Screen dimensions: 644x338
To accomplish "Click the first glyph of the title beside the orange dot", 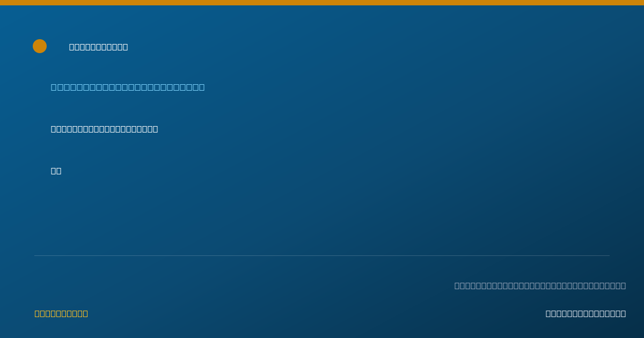I will 72,47.
